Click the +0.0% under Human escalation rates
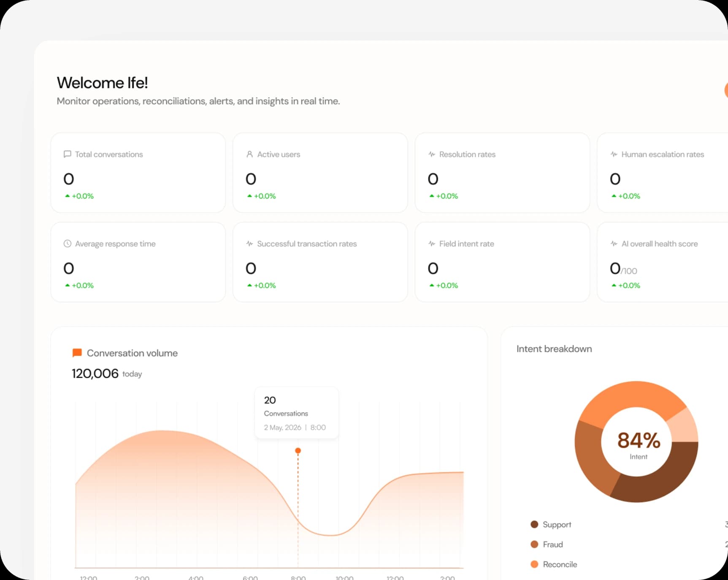This screenshot has height=580, width=728. [x=629, y=196]
